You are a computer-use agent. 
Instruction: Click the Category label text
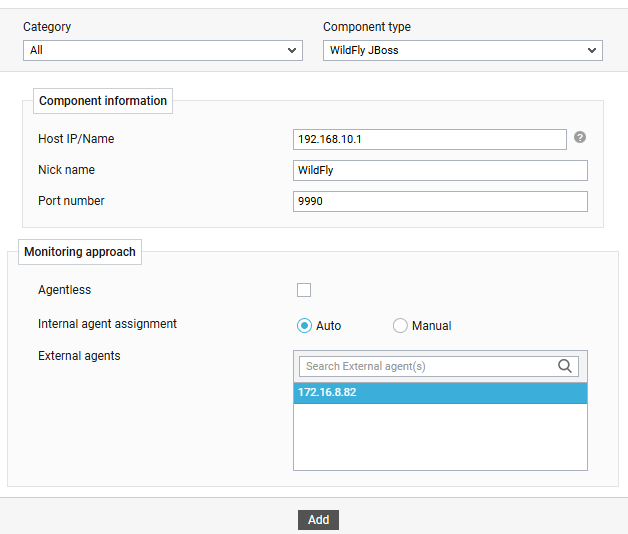point(47,27)
